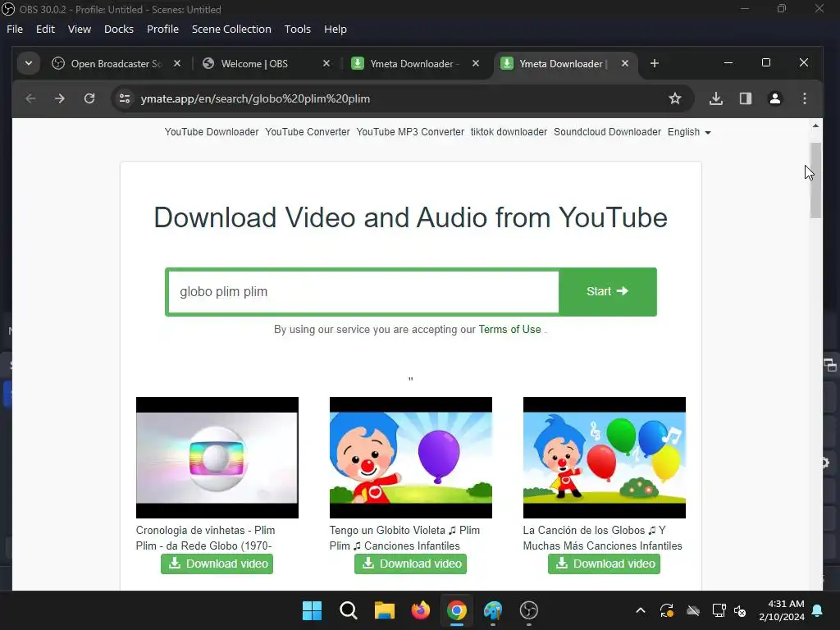Open the OBS View menu
This screenshot has height=630, width=840.
click(x=80, y=29)
